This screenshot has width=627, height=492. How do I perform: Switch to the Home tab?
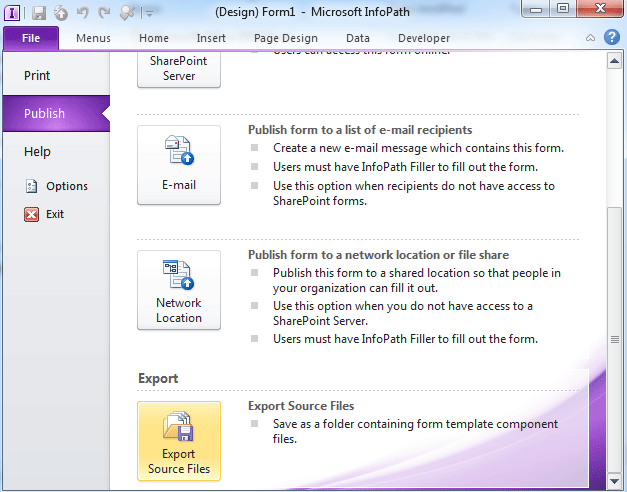point(154,38)
